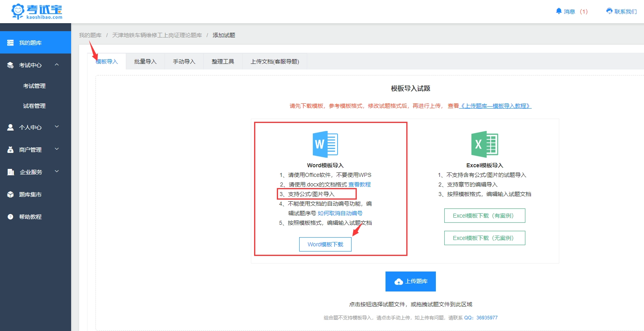Switch to the 批量导入 tab
This screenshot has height=331, width=644.
pos(145,61)
